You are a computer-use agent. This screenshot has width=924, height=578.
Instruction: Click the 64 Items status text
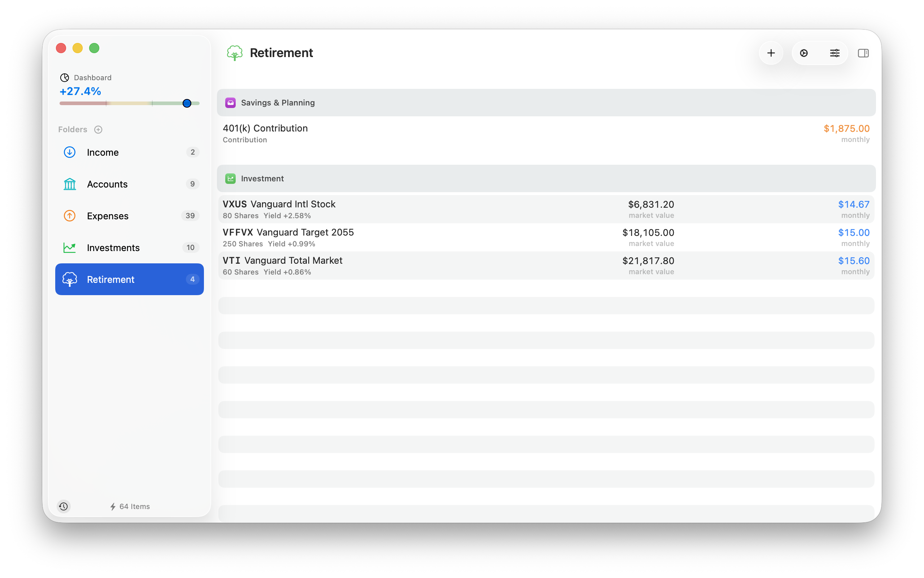134,506
